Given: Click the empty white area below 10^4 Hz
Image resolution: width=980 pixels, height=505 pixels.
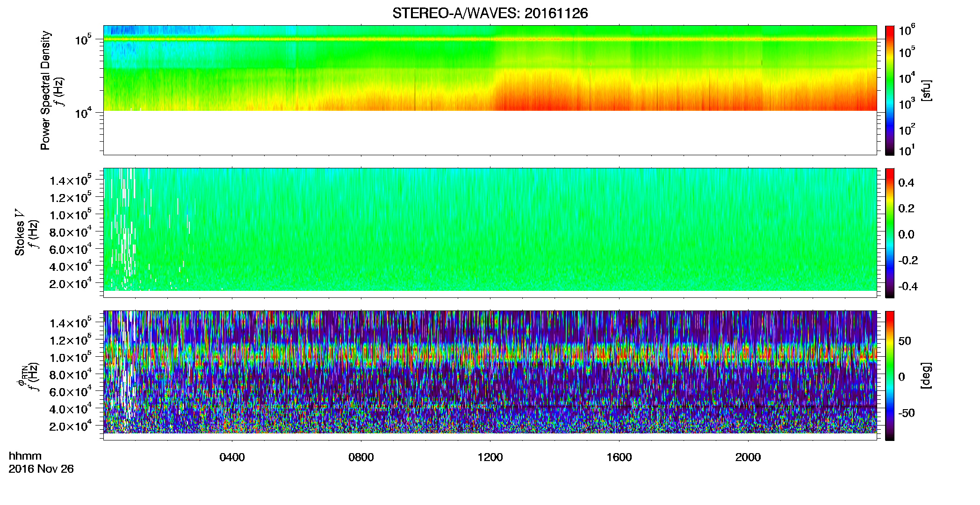Looking at the screenshot, I should pyautogui.click(x=490, y=133).
